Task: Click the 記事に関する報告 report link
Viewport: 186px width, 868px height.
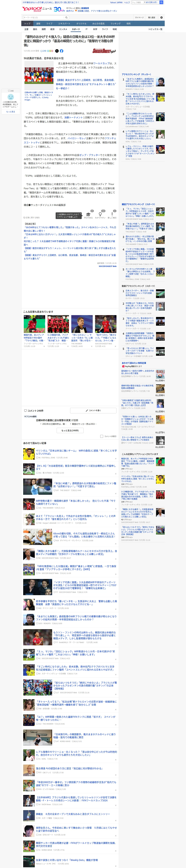Action: pos(32,218)
